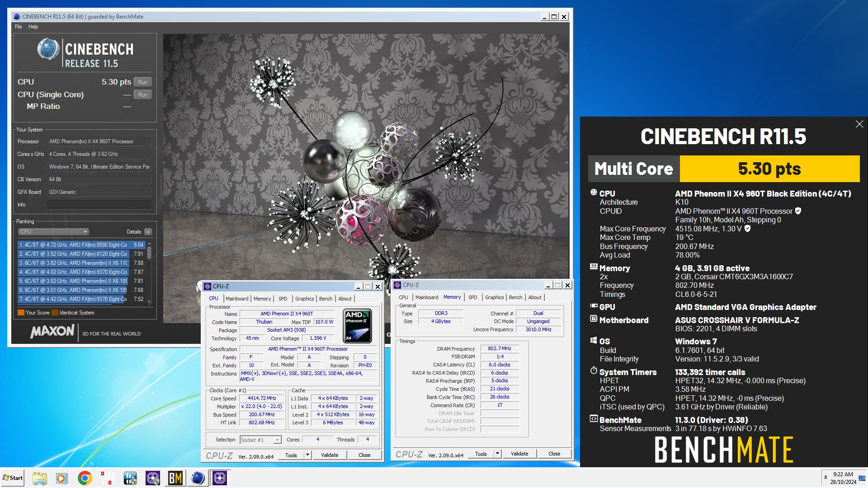Switch to Memory tab in left CPU-Z
This screenshot has width=868, height=488.
click(262, 299)
